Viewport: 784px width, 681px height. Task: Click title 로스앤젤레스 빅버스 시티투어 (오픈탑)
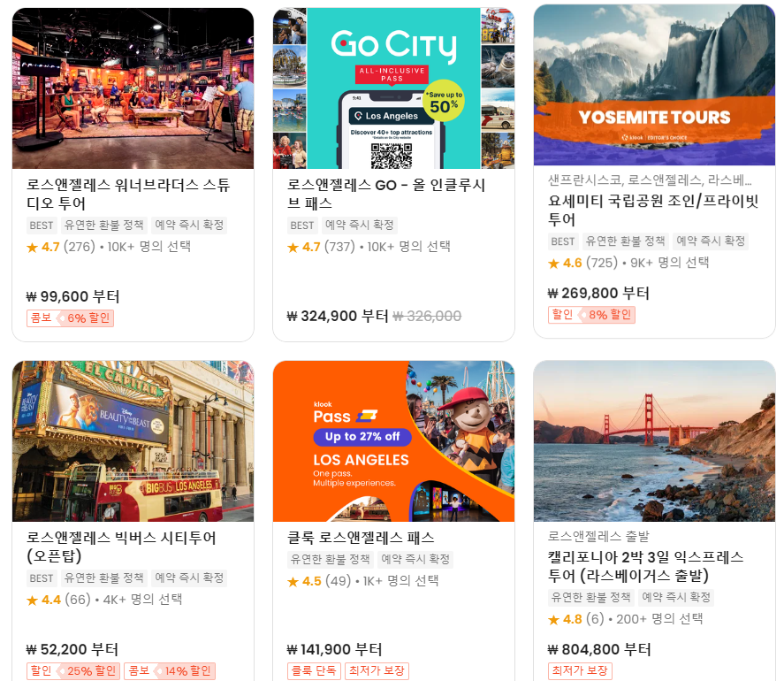tap(121, 547)
